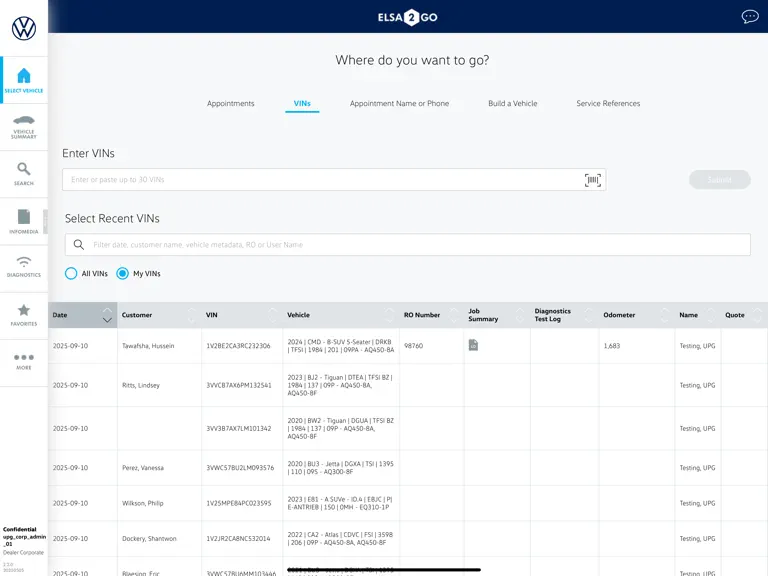Click the Volkswagen logo
768x576 pixels.
tap(24, 28)
